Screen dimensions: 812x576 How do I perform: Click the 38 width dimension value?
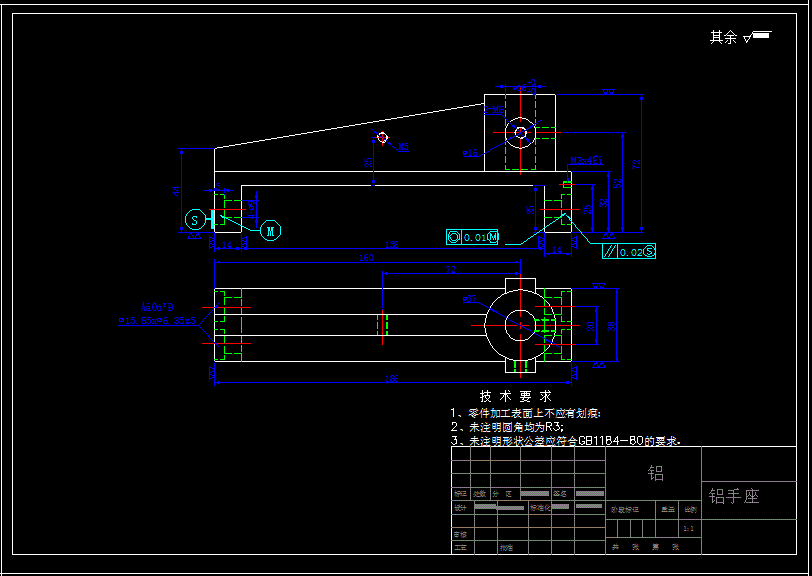[611, 326]
